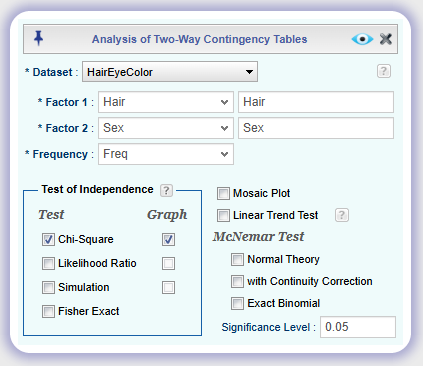The height and width of the screenshot is (366, 423).
Task: Expand the Factor 2 dropdown
Action: click(x=166, y=128)
